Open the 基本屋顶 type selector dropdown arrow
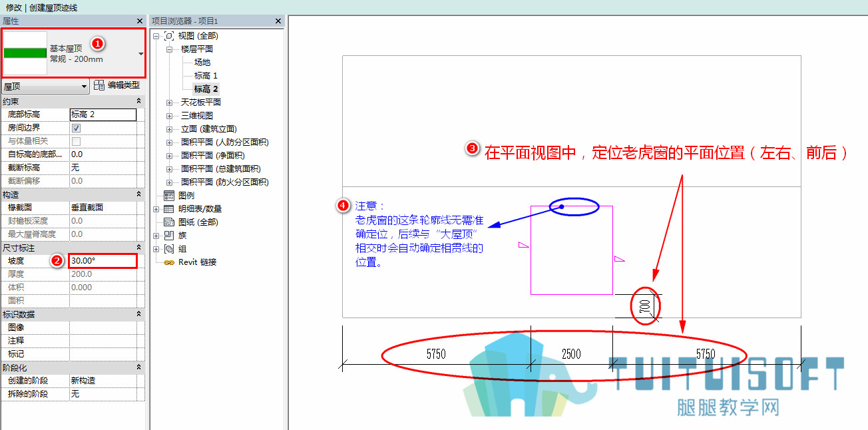 pyautogui.click(x=141, y=53)
